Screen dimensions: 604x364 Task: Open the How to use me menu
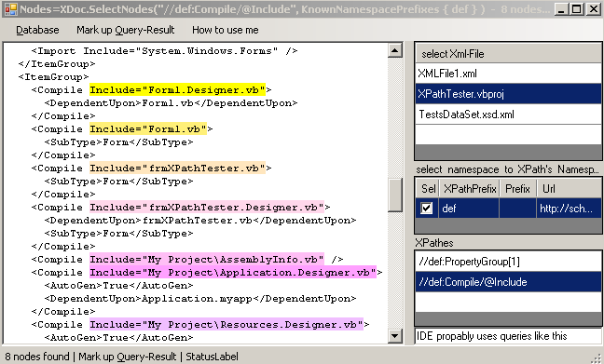pos(226,30)
